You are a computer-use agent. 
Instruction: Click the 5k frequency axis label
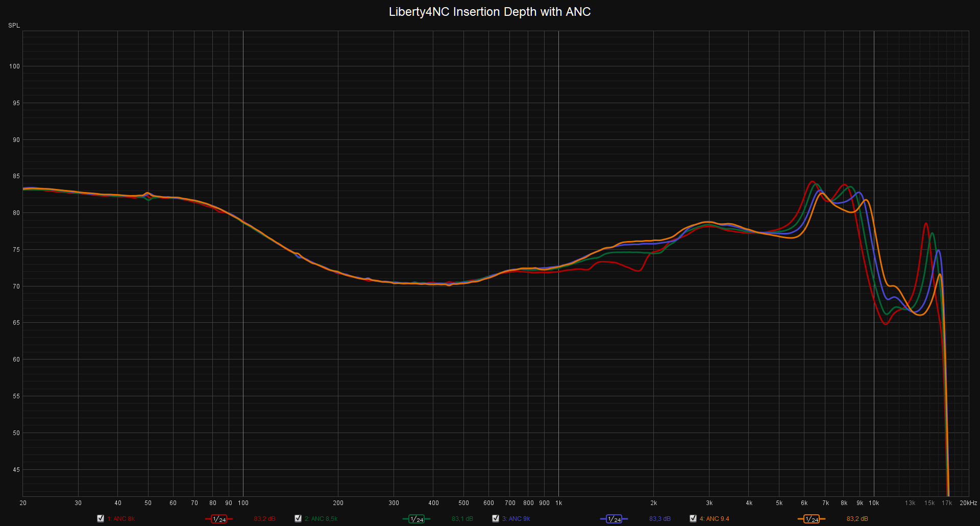tap(779, 503)
